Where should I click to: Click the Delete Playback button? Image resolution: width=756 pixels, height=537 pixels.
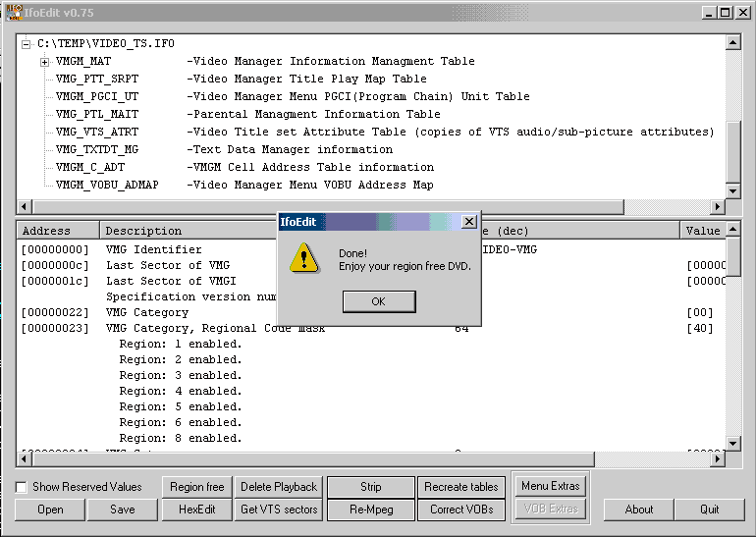click(279, 487)
